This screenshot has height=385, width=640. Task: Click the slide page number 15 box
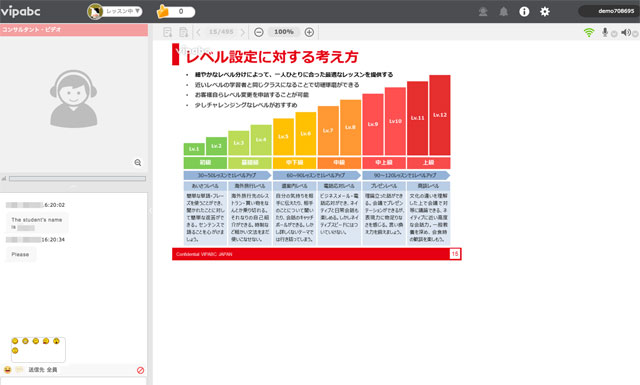coord(455,254)
